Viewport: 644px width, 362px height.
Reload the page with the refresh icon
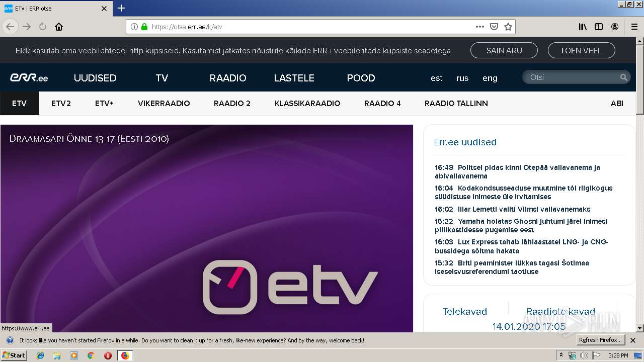pos(43,27)
